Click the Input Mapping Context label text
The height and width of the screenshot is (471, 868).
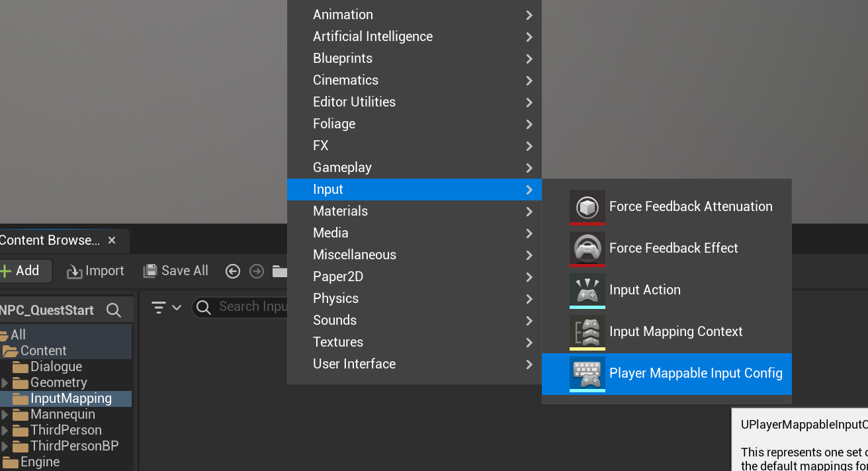(x=676, y=331)
